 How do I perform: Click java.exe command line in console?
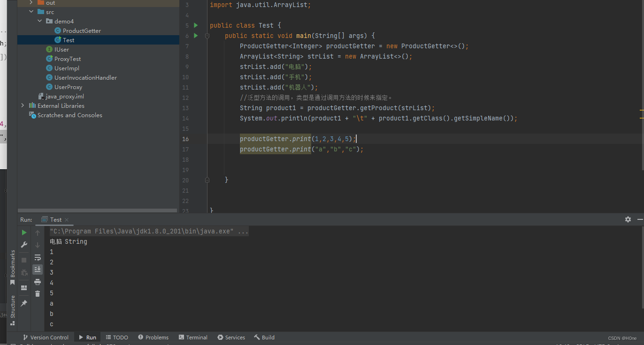149,231
